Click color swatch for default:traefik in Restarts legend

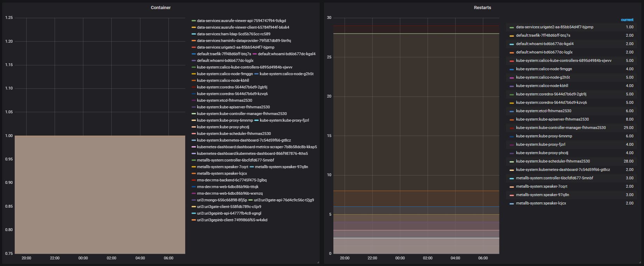[512, 36]
